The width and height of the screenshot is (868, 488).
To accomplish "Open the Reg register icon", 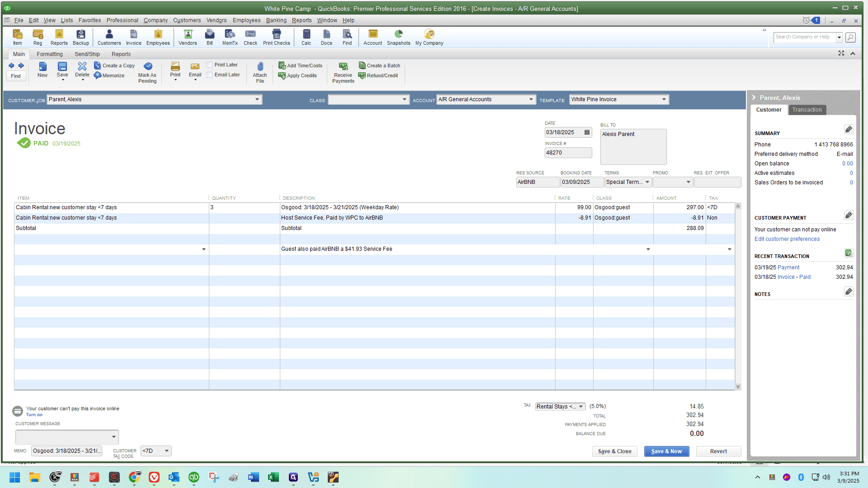I will [38, 37].
